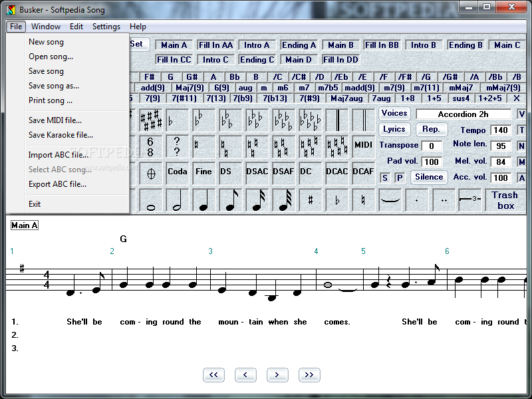Edit the Tempo value field
Viewport: 532px width, 399px height.
501,130
